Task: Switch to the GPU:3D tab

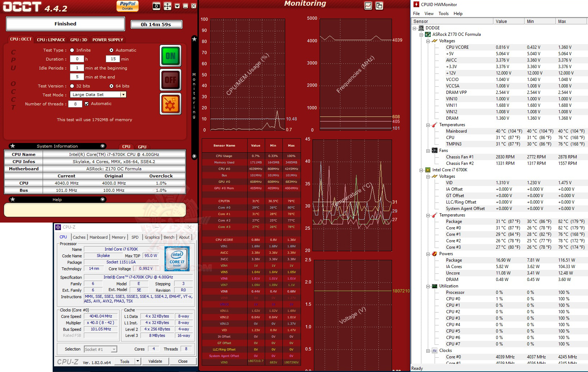Action: [78, 39]
